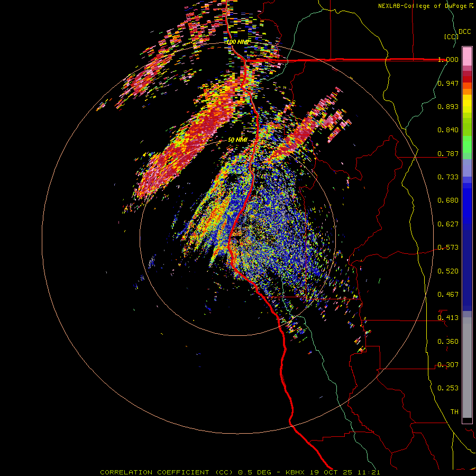Click the 50 NMI range ring label
This screenshot has height=476, width=476.
pyautogui.click(x=237, y=140)
